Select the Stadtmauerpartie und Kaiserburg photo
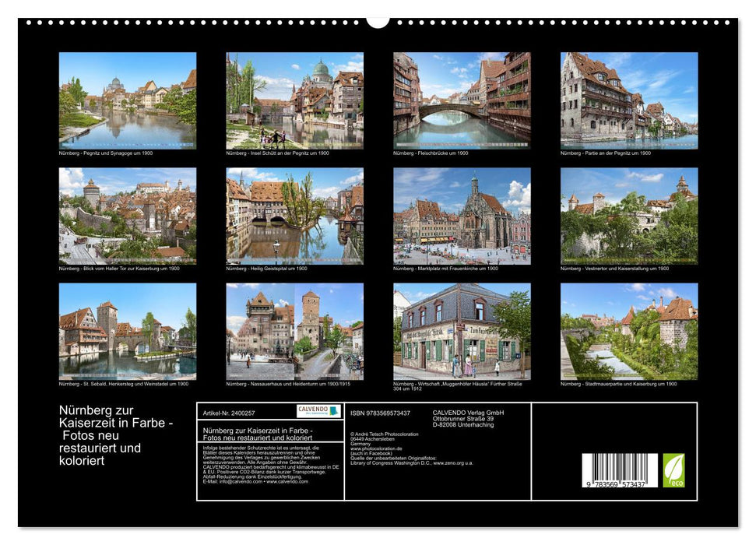 click(x=629, y=332)
